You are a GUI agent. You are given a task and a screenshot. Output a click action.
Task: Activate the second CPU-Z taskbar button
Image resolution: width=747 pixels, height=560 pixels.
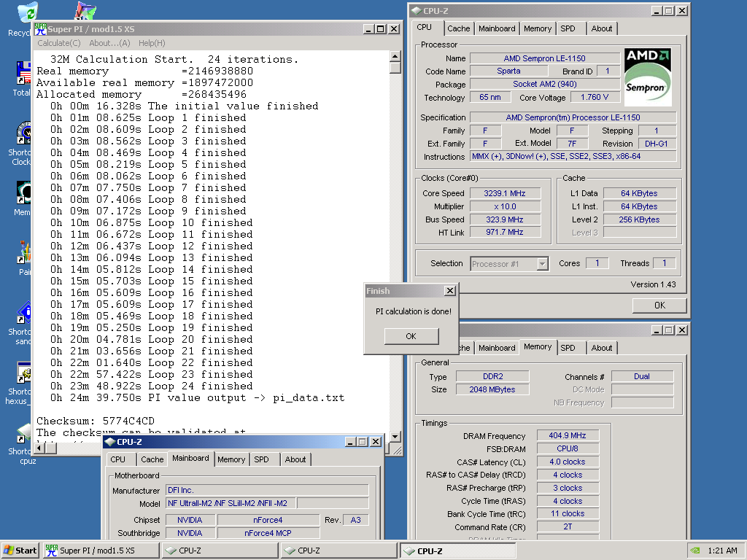(x=338, y=551)
